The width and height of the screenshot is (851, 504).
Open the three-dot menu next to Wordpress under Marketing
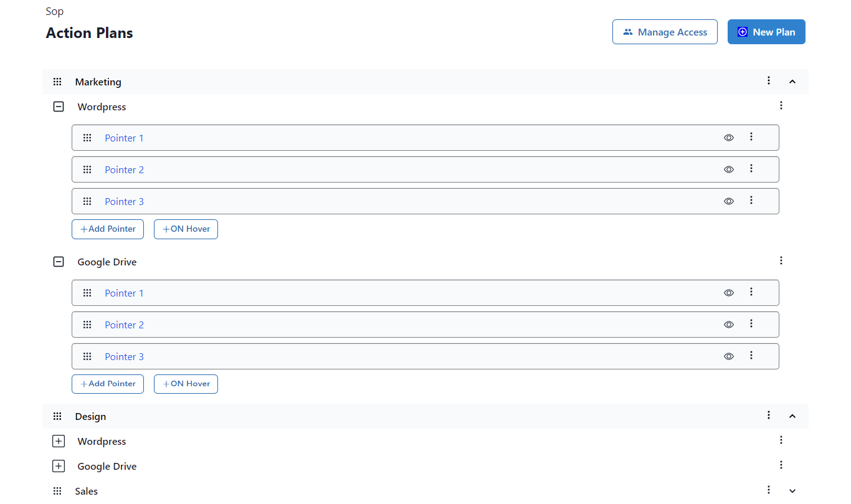coord(781,106)
